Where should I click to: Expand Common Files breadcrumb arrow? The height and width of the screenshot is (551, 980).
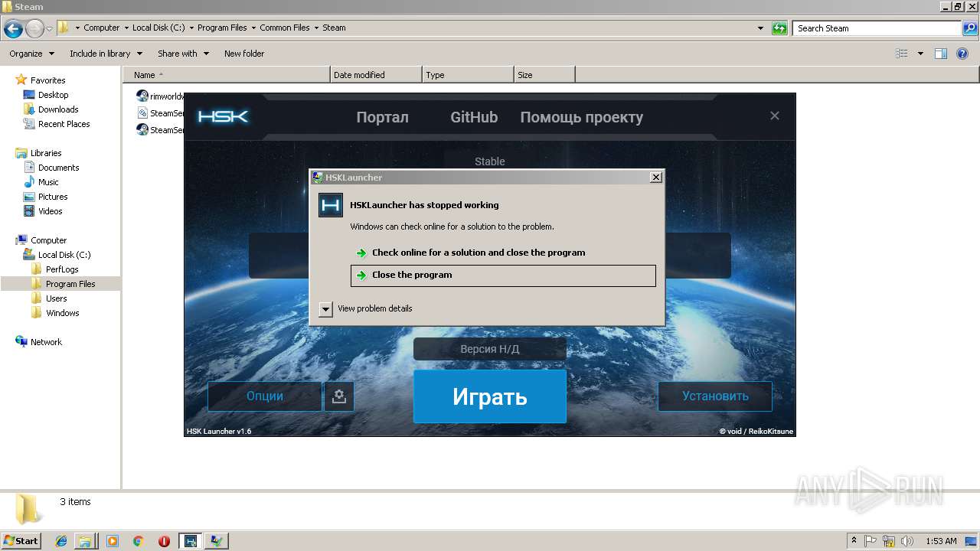316,28
